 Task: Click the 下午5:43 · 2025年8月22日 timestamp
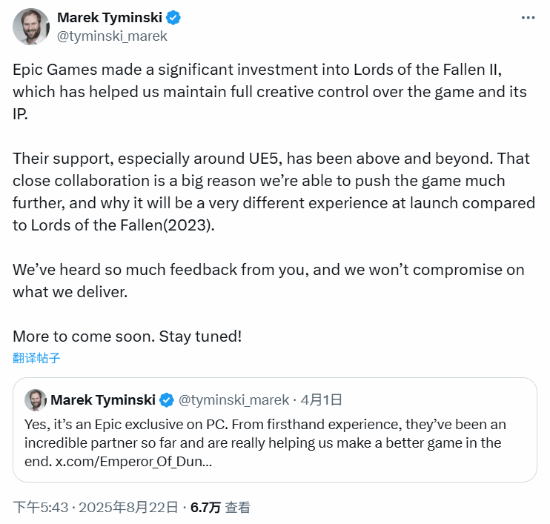coord(95,508)
